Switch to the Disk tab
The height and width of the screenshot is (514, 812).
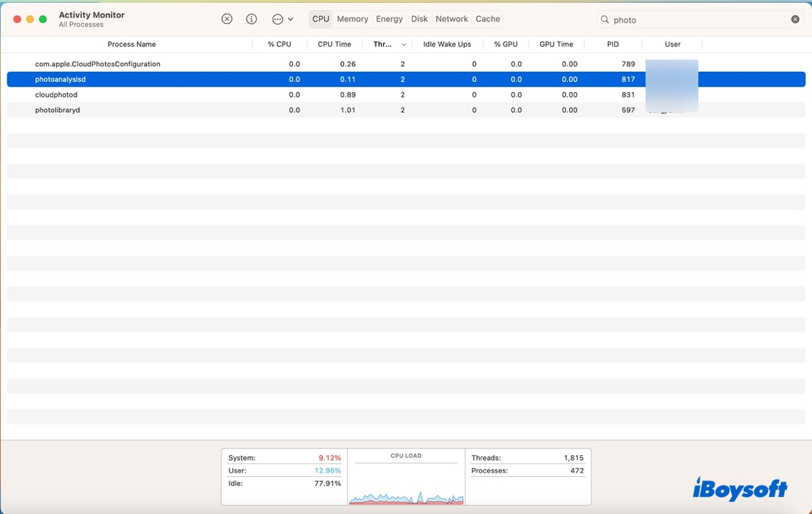point(420,19)
